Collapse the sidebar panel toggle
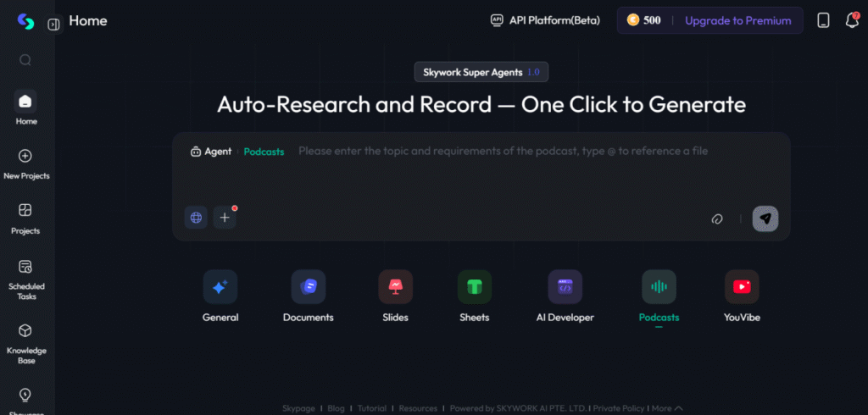 pyautogui.click(x=53, y=25)
